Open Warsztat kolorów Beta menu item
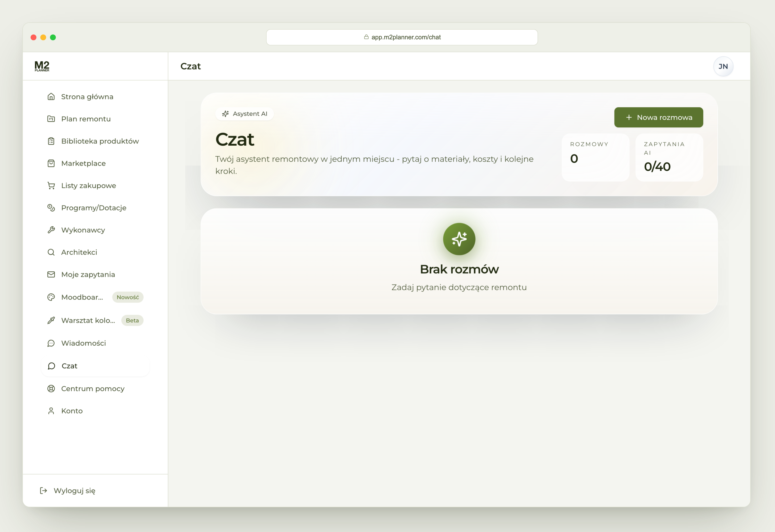Viewport: 775px width, 532px height. click(x=95, y=320)
